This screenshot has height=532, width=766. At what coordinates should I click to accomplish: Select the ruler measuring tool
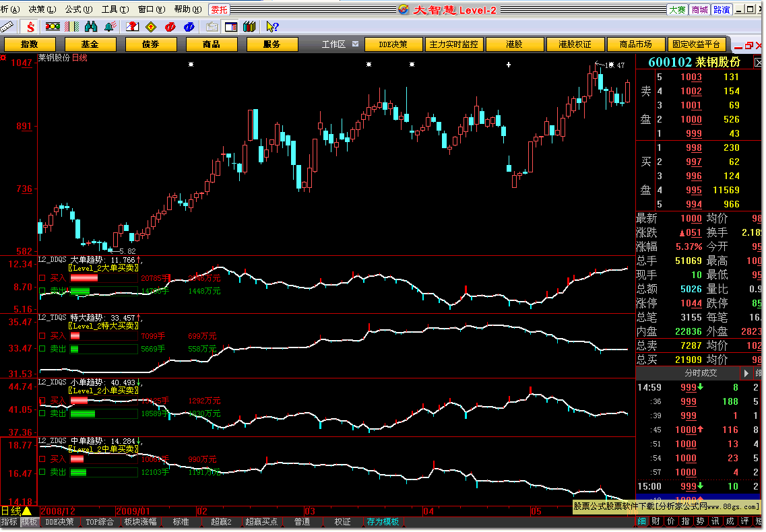tap(6, 27)
